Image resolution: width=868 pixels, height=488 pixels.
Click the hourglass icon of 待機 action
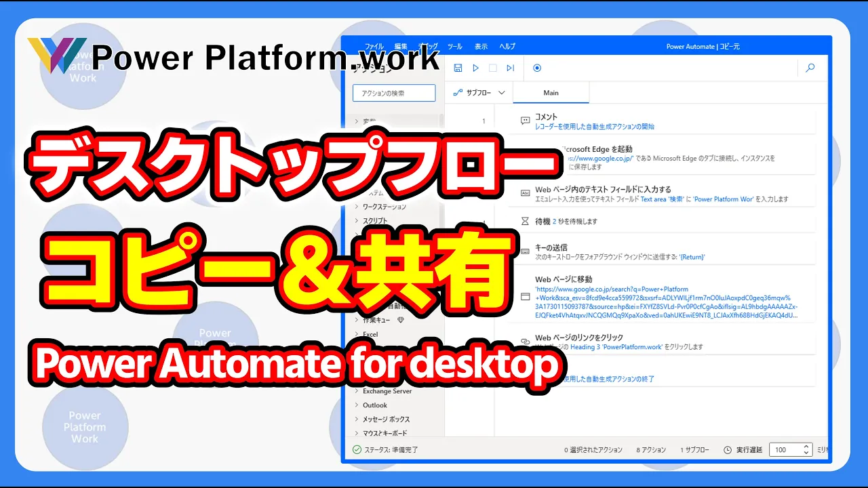[x=525, y=221]
